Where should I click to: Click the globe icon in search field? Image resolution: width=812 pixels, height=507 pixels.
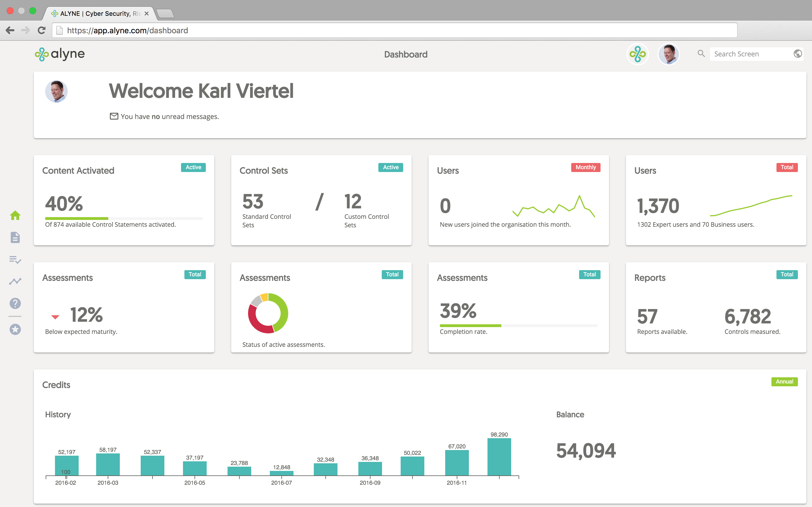click(798, 54)
